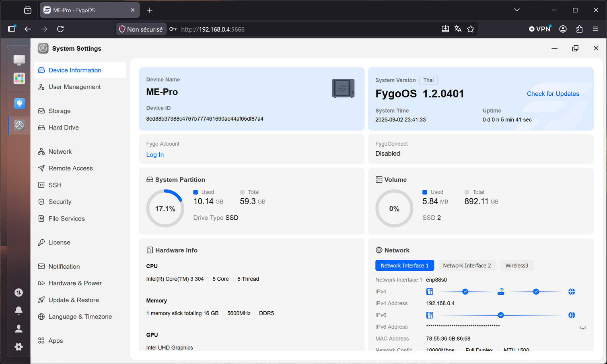Click the system partition 17.1% usage ring

click(x=165, y=208)
